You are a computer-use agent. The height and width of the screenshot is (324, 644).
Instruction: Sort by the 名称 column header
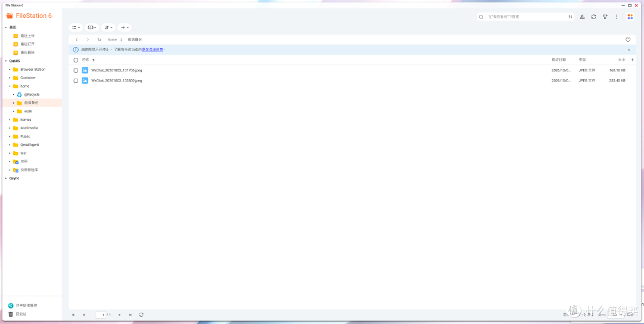[85, 60]
